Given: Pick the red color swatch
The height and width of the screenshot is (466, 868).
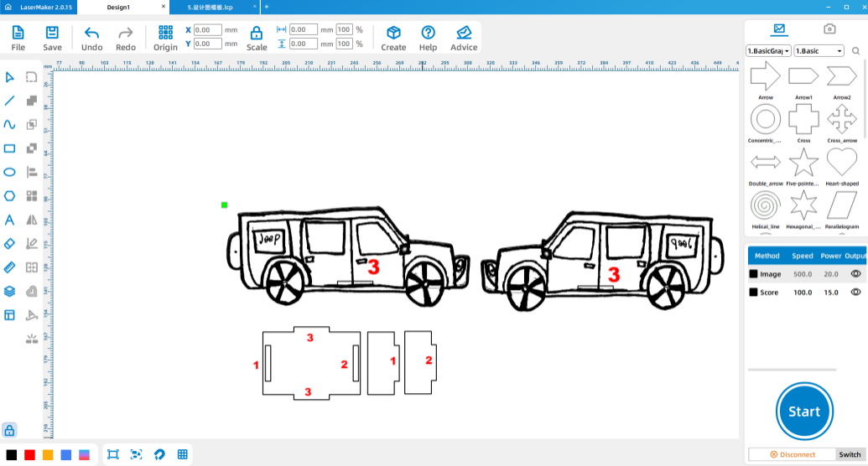Looking at the screenshot, I should point(30,455).
